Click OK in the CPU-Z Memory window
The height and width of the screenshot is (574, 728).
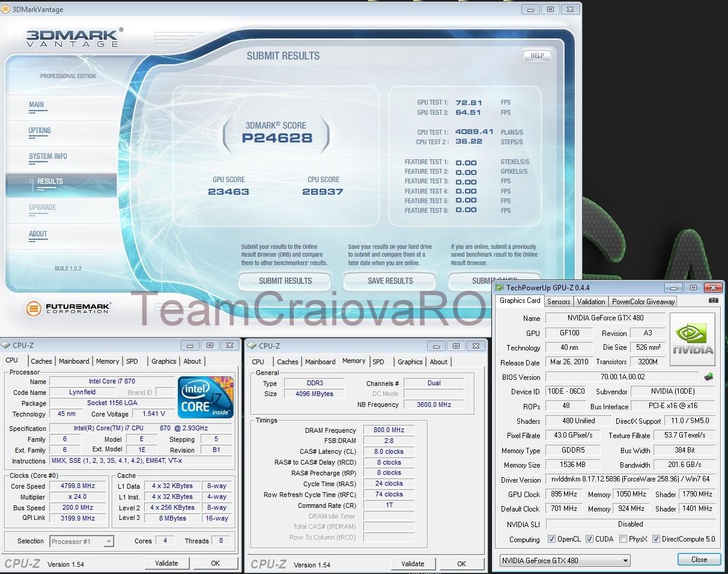[x=461, y=564]
